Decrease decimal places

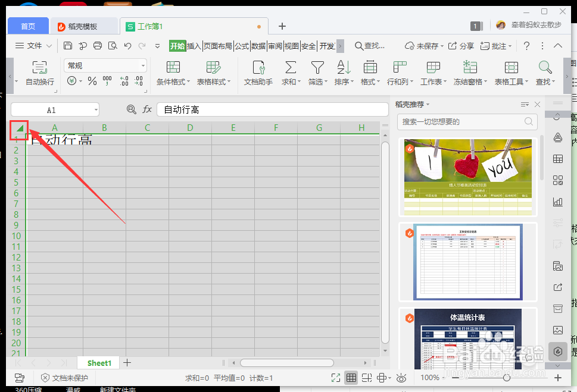click(x=139, y=81)
